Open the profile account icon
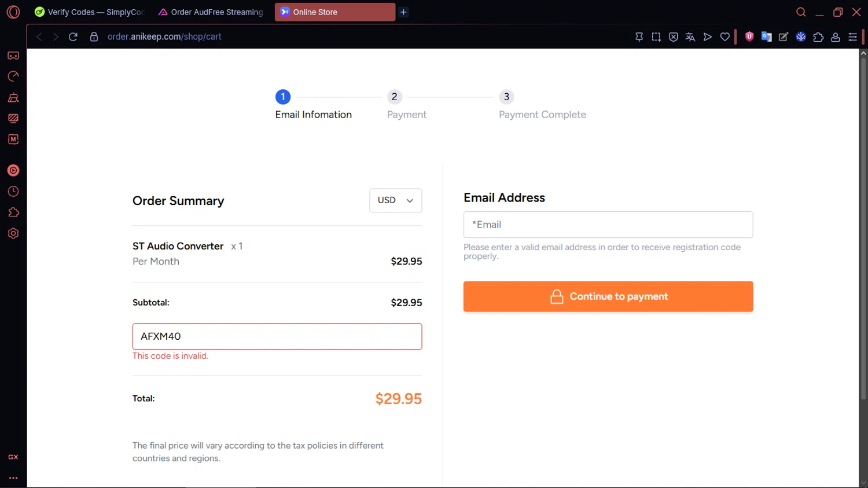Image resolution: width=868 pixels, height=488 pixels. click(836, 36)
